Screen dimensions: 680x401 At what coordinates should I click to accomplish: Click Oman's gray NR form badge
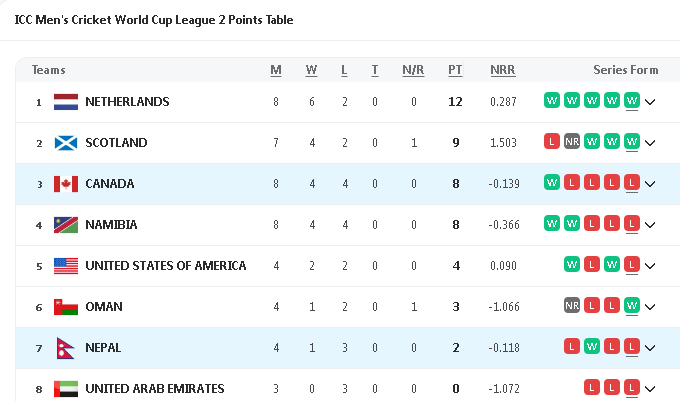pos(571,305)
